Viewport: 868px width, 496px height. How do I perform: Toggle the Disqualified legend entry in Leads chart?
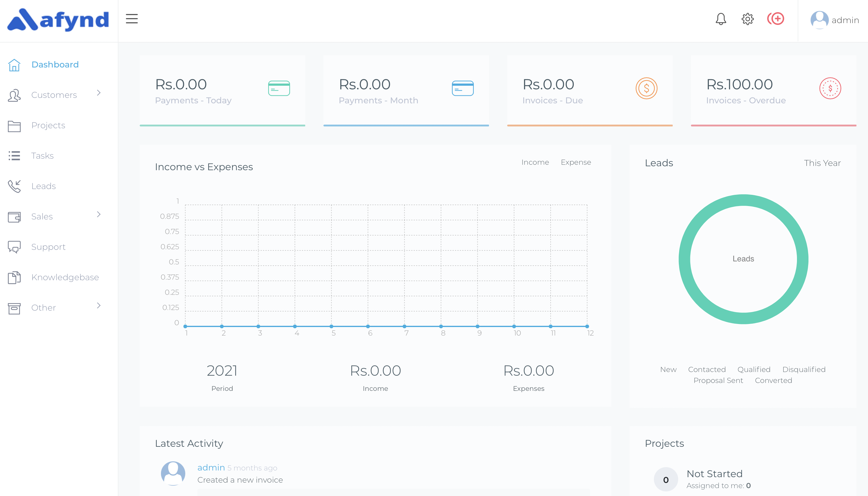click(803, 369)
